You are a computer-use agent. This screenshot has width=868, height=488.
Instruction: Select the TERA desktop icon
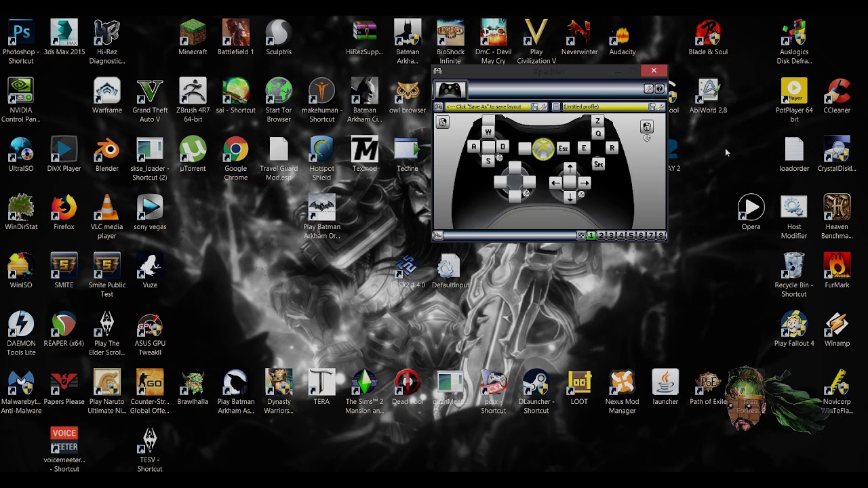click(321, 388)
